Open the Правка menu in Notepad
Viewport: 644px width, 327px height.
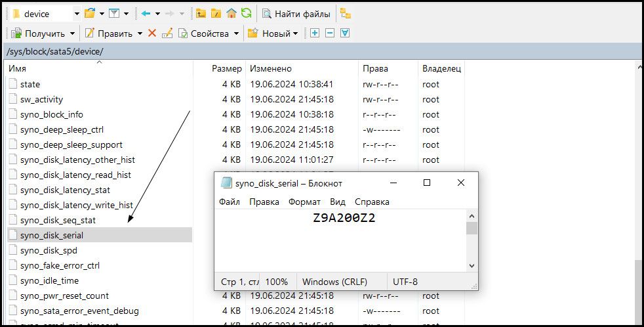pyautogui.click(x=264, y=202)
